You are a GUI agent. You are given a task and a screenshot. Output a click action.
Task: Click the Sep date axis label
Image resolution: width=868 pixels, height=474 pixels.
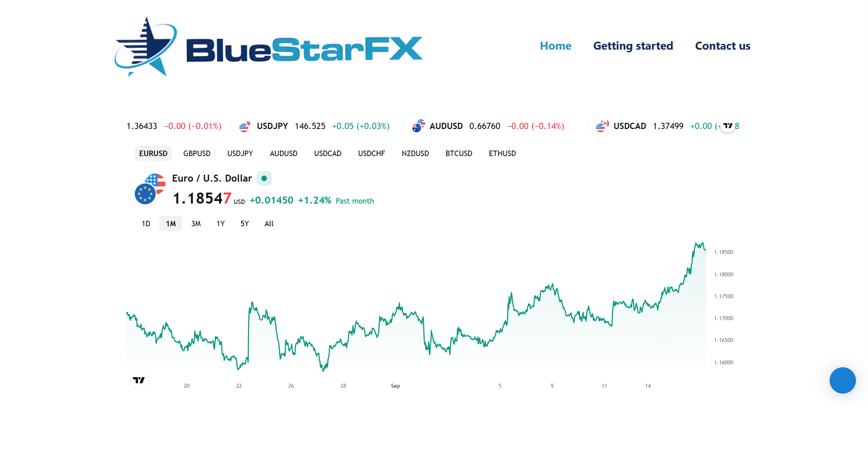tap(395, 386)
